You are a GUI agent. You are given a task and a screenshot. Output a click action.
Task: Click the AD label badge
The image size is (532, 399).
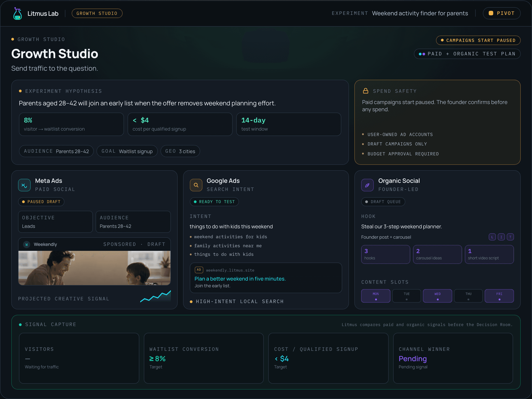pos(199,270)
